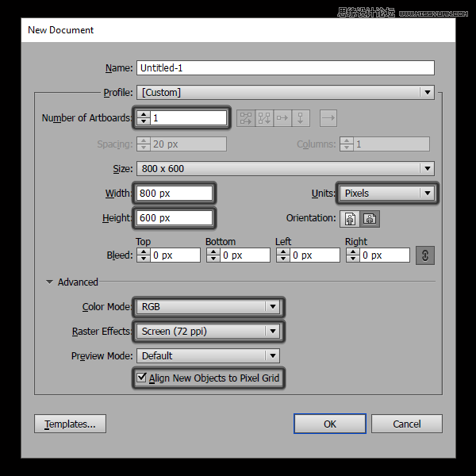Open the Profile dropdown list
This screenshot has height=476, width=476.
[286, 93]
